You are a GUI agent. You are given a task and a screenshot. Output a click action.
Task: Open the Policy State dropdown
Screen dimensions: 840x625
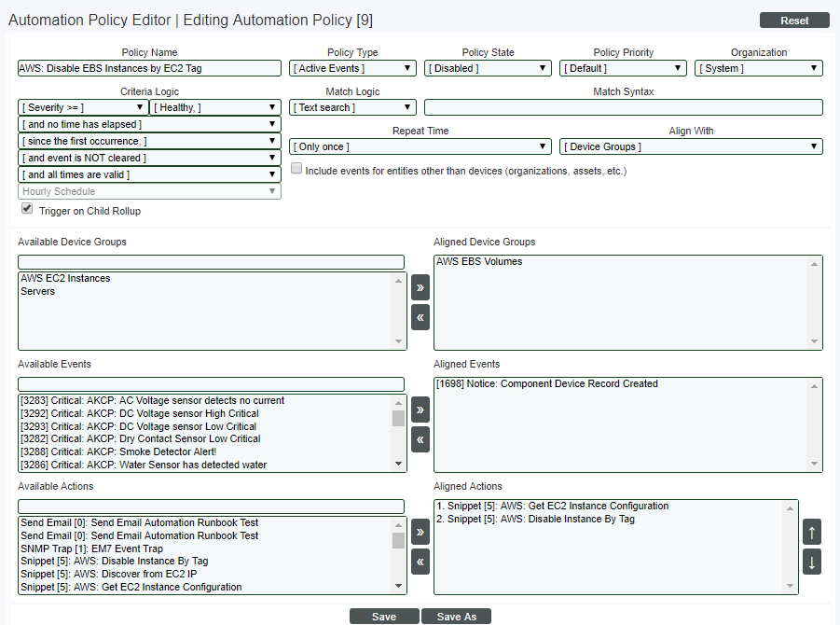pyautogui.click(x=488, y=68)
